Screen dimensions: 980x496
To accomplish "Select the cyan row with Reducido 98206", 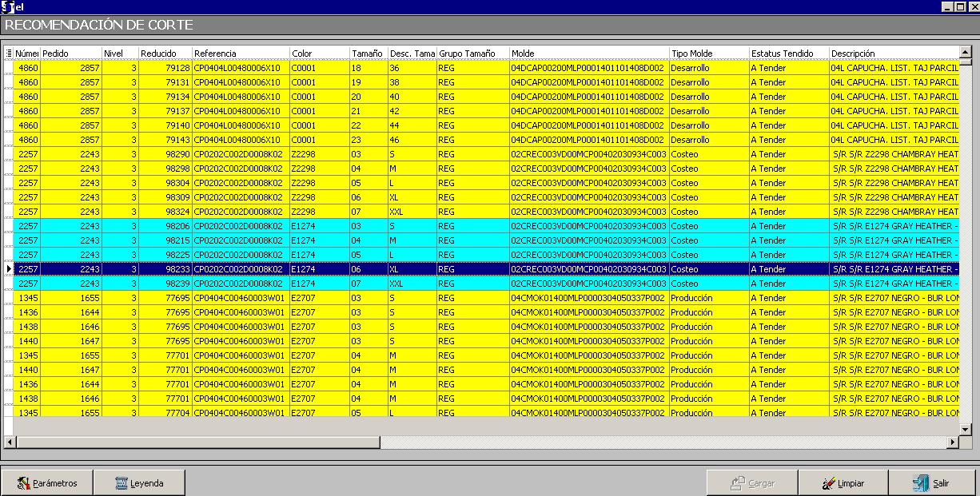I will [x=165, y=226].
